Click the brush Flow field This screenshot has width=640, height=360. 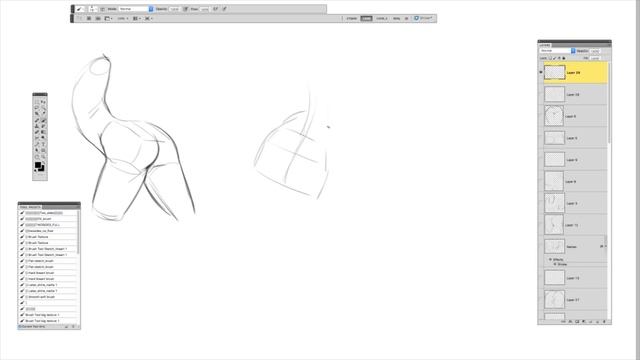pyautogui.click(x=204, y=9)
